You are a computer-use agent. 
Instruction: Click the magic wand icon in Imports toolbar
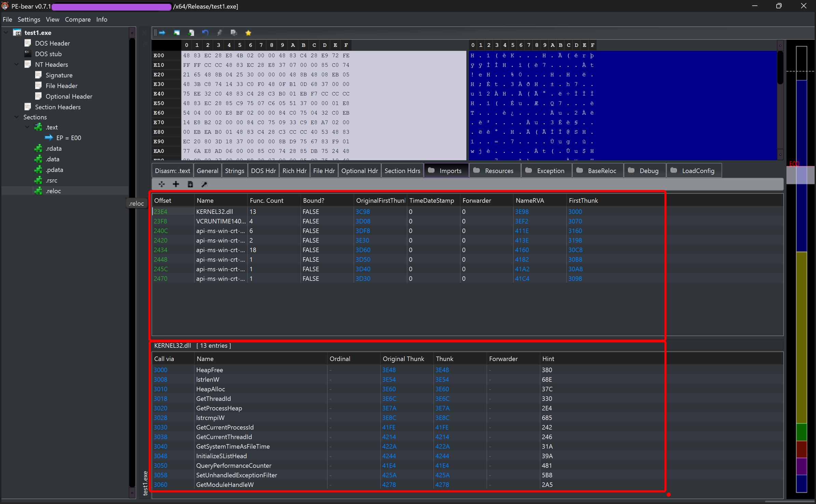click(204, 184)
